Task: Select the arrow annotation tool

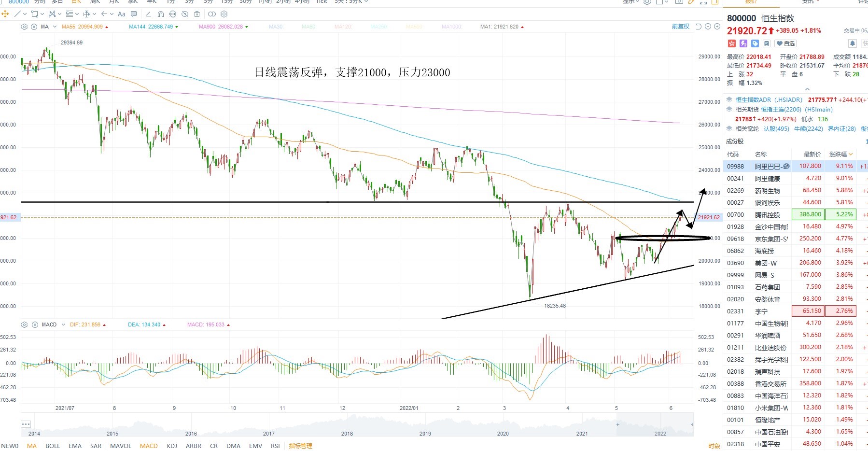Action: point(104,14)
